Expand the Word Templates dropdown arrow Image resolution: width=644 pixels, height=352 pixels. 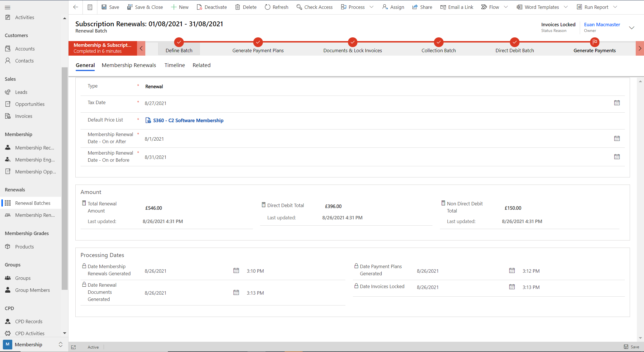point(566,7)
